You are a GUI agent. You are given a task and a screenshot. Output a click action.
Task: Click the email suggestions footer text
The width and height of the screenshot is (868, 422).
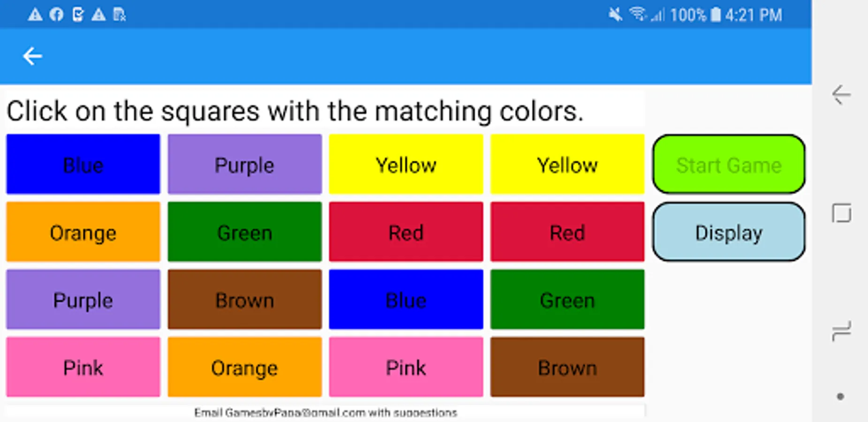[325, 412]
